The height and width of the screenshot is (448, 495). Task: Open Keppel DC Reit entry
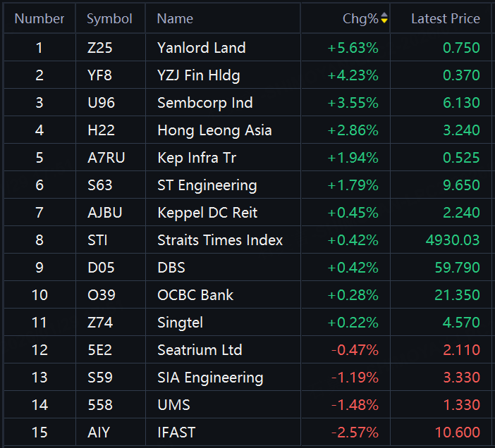pyautogui.click(x=207, y=213)
